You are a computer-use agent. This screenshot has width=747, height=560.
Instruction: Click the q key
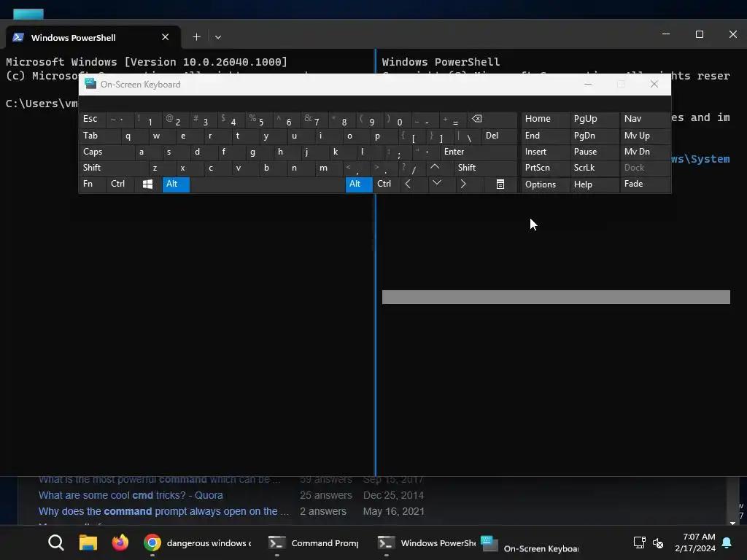click(134, 136)
